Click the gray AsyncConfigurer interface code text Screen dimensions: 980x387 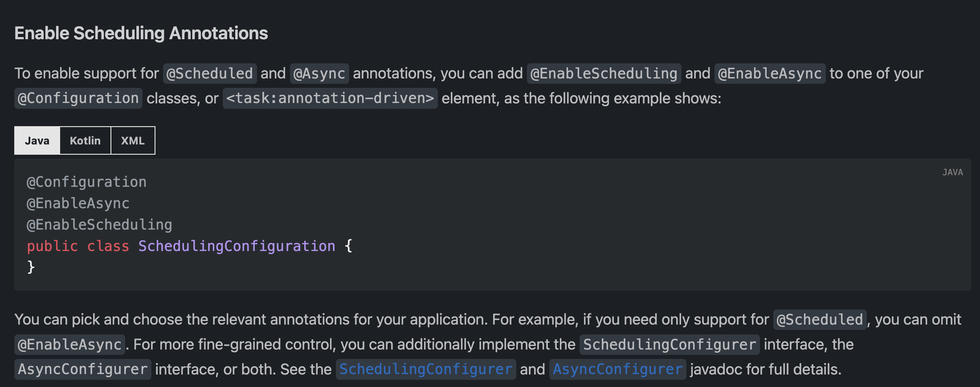82,369
